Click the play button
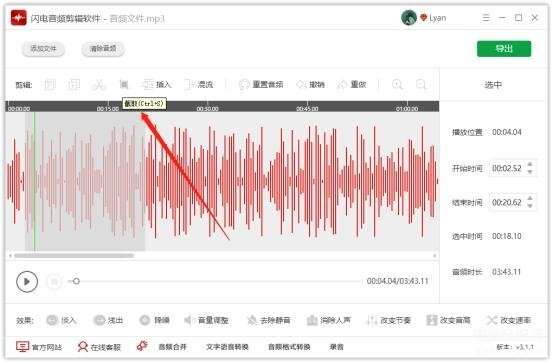553x364 pixels. [27, 281]
